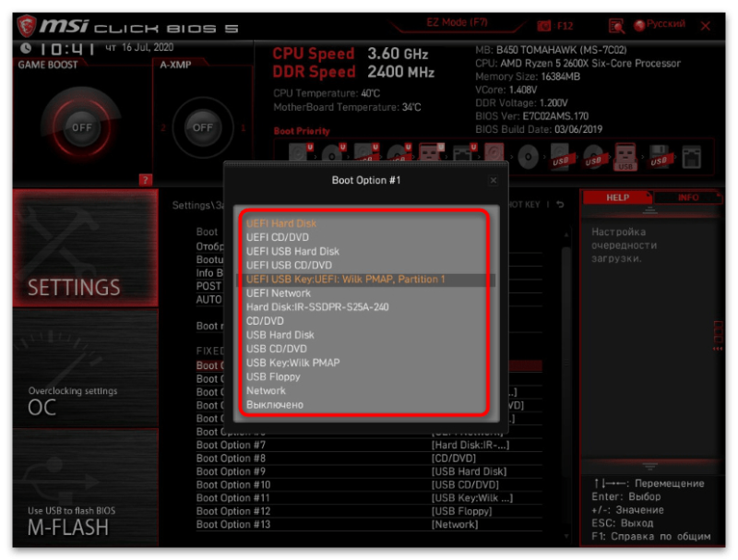Screen dimensions: 738x560
Task: Switch to the HELP tab
Action: click(617, 197)
